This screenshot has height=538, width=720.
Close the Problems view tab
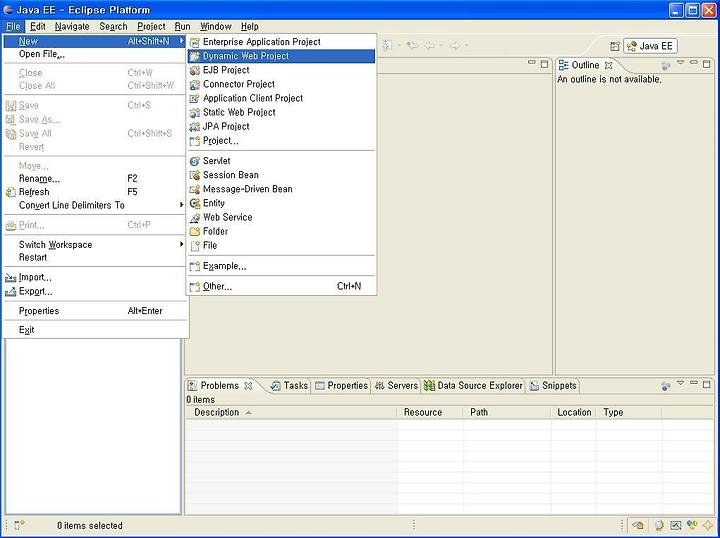tap(248, 386)
